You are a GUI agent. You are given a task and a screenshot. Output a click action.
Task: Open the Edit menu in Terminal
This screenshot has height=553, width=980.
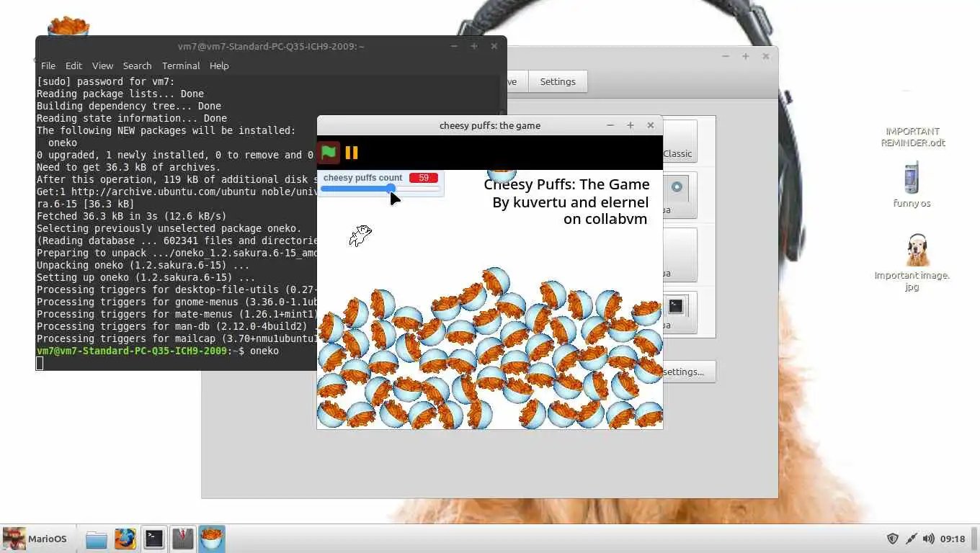[x=73, y=66]
